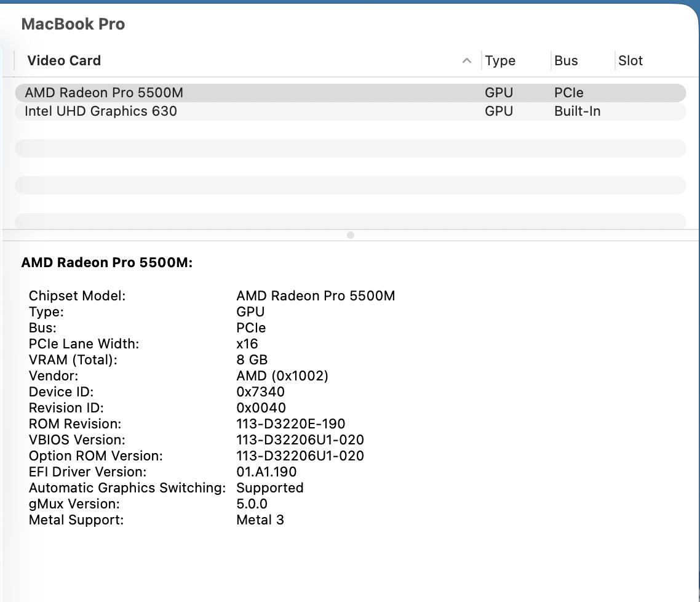This screenshot has width=700, height=602.
Task: Sort the table by Bus column
Action: [566, 60]
